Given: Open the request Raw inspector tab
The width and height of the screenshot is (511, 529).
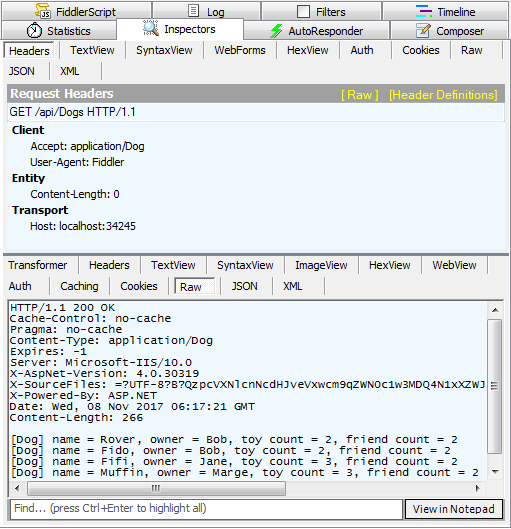Looking at the screenshot, I should (472, 50).
